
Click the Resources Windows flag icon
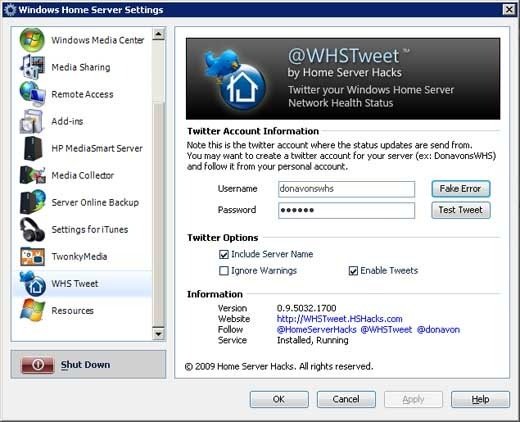coord(32,310)
